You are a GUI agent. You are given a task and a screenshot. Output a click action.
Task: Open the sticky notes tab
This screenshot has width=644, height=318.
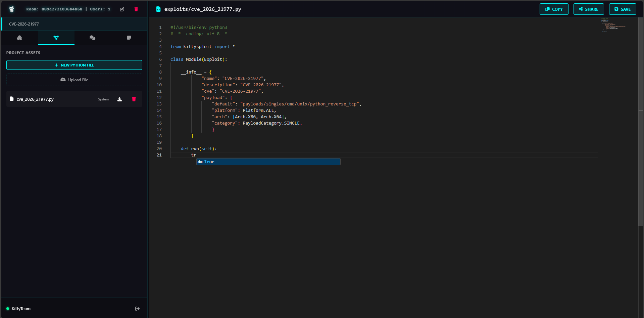tap(129, 38)
